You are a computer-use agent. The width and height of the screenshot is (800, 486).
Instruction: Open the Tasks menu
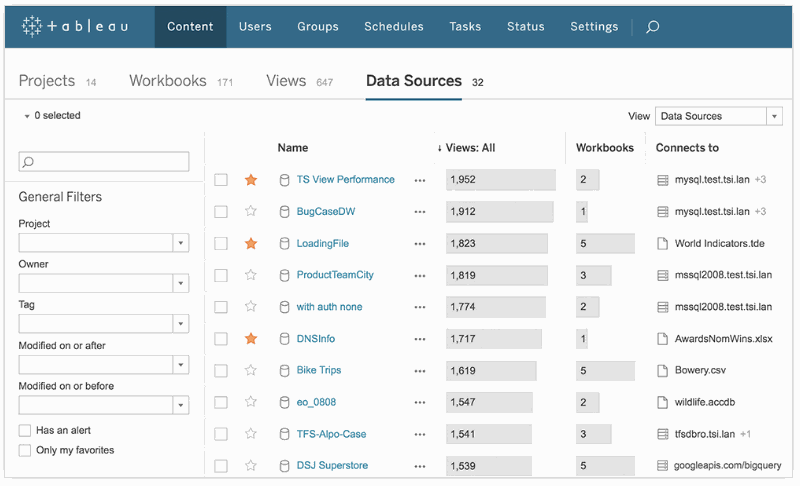point(465,27)
